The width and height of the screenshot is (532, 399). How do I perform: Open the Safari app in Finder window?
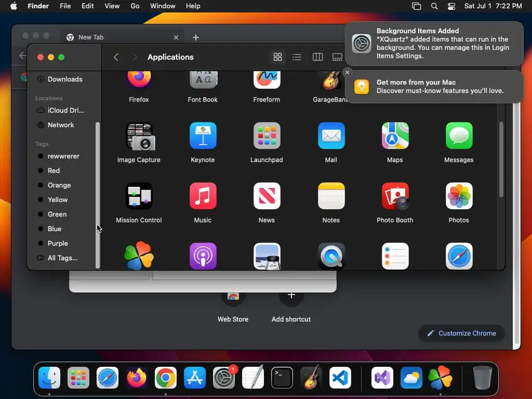click(x=459, y=256)
